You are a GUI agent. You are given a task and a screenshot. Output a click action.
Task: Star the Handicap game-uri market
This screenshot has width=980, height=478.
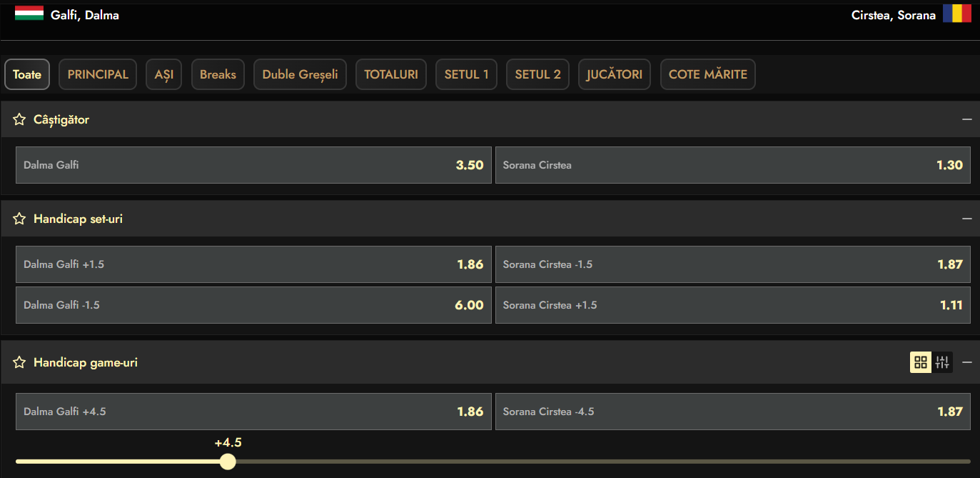pyautogui.click(x=19, y=362)
